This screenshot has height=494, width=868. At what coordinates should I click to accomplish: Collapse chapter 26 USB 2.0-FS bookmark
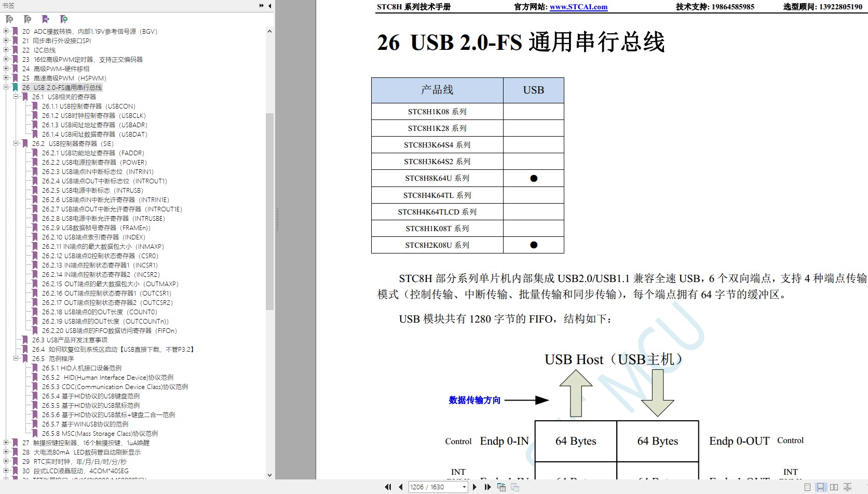[6, 87]
